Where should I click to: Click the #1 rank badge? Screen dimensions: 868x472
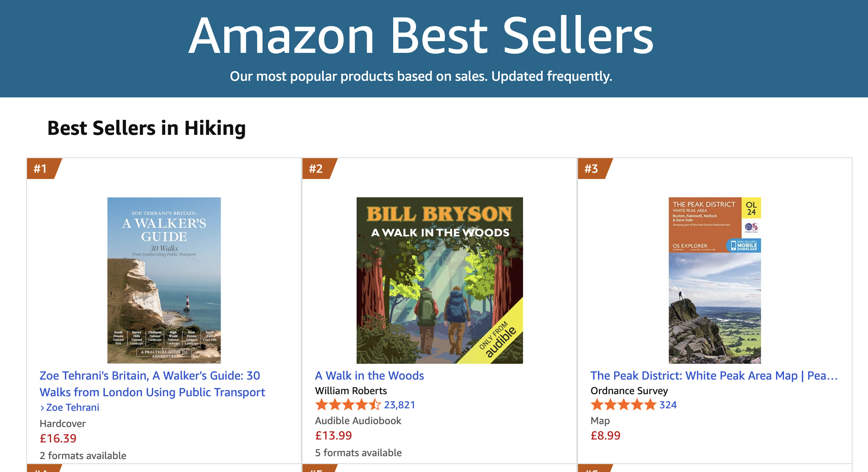point(41,169)
